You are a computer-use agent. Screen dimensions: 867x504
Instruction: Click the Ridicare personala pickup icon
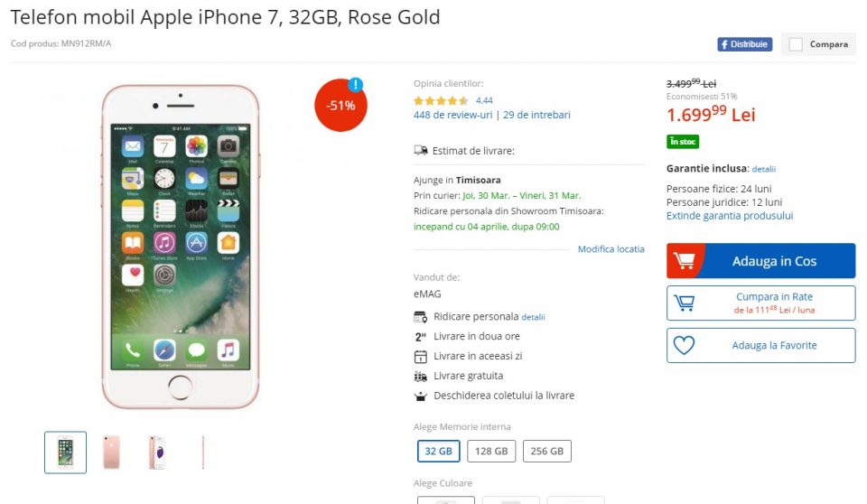(x=420, y=317)
